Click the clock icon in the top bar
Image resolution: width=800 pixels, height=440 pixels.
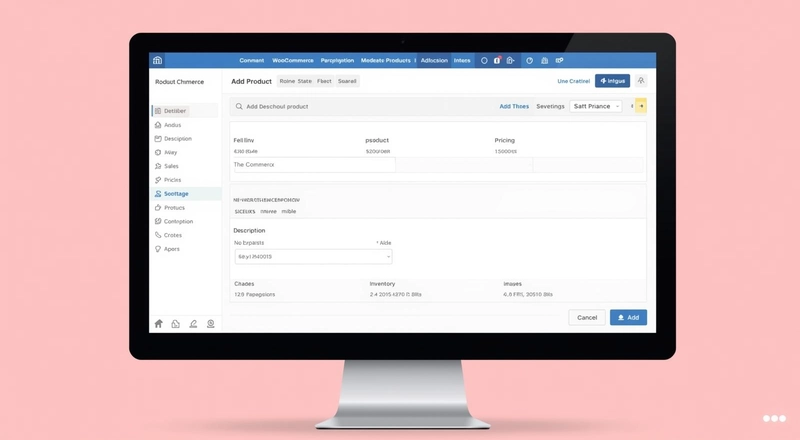530,60
